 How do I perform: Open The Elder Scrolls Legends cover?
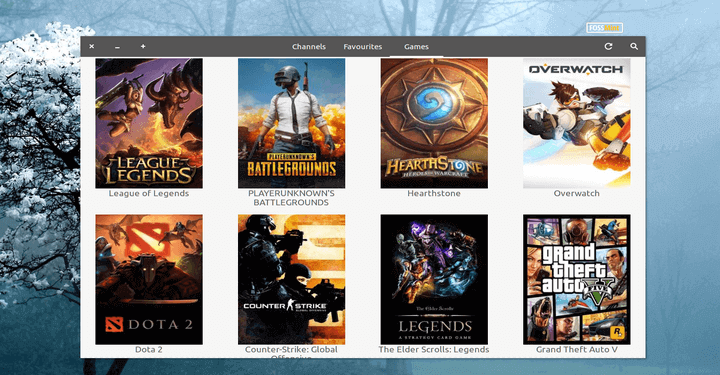tap(434, 280)
